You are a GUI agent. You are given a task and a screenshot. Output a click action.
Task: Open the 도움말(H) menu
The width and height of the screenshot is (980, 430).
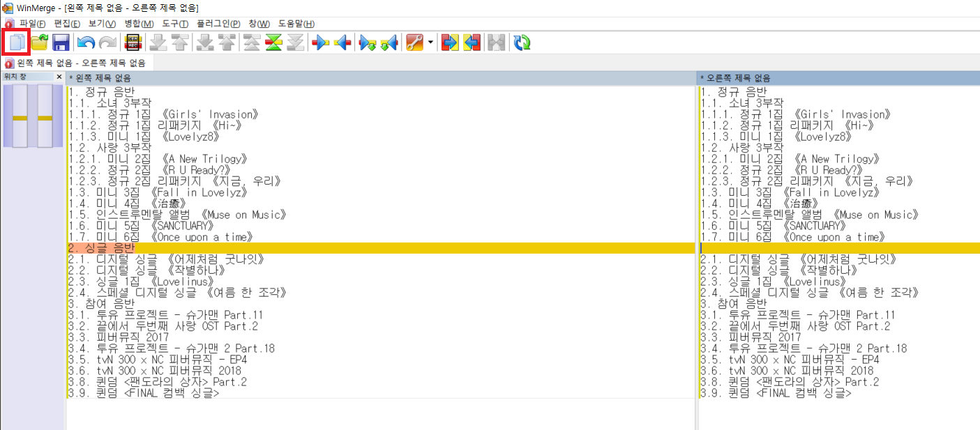point(296,24)
